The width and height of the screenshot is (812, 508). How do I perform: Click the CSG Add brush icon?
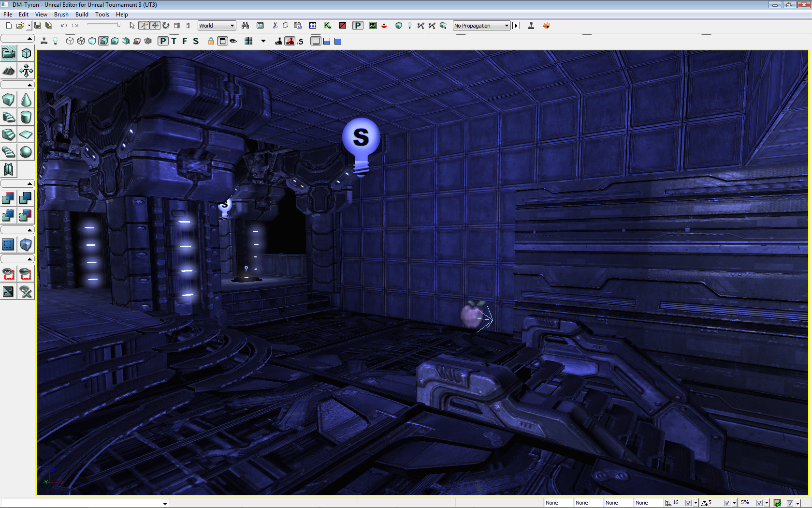tap(9, 198)
